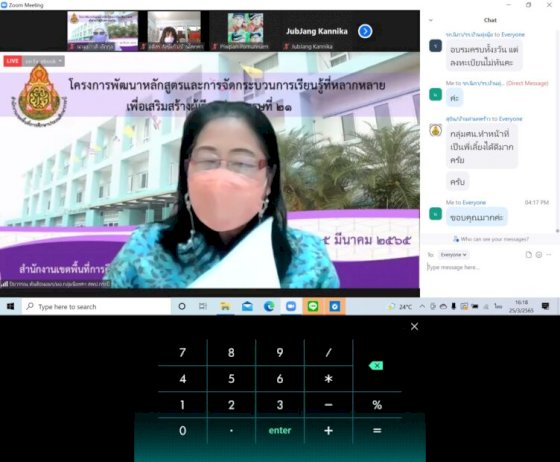Viewport: 560px width, 462px height.
Task: Tap key 7 on the keypad
Action: pyautogui.click(x=182, y=352)
